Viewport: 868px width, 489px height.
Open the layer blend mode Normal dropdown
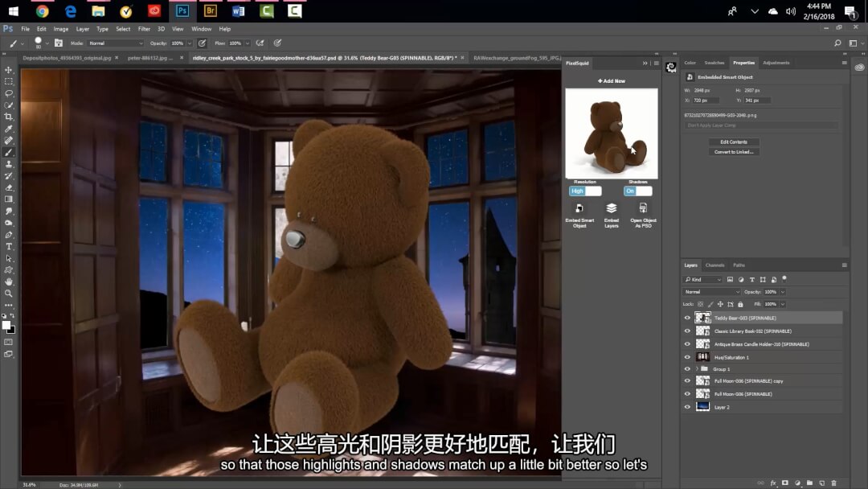click(711, 292)
